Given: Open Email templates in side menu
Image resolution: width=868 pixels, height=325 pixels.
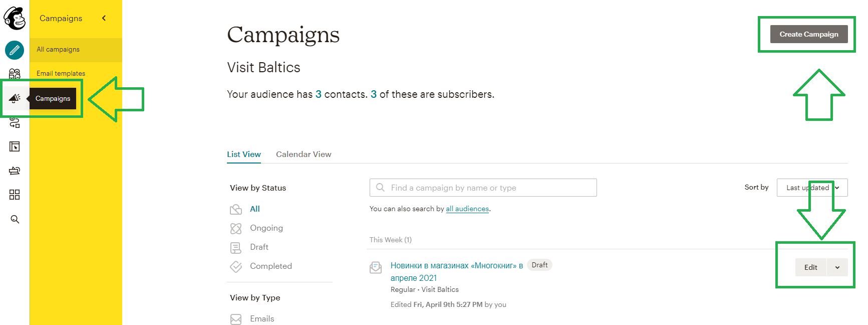Looking at the screenshot, I should coord(61,73).
